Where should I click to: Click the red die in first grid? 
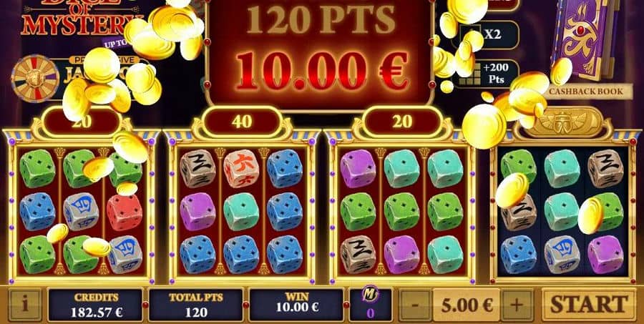125,212
